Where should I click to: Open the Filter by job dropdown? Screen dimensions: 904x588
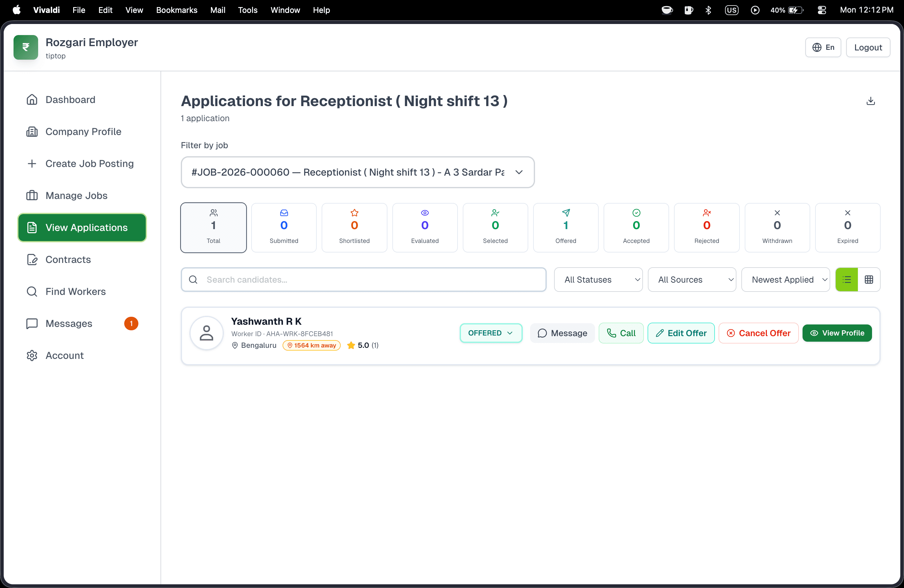point(357,172)
